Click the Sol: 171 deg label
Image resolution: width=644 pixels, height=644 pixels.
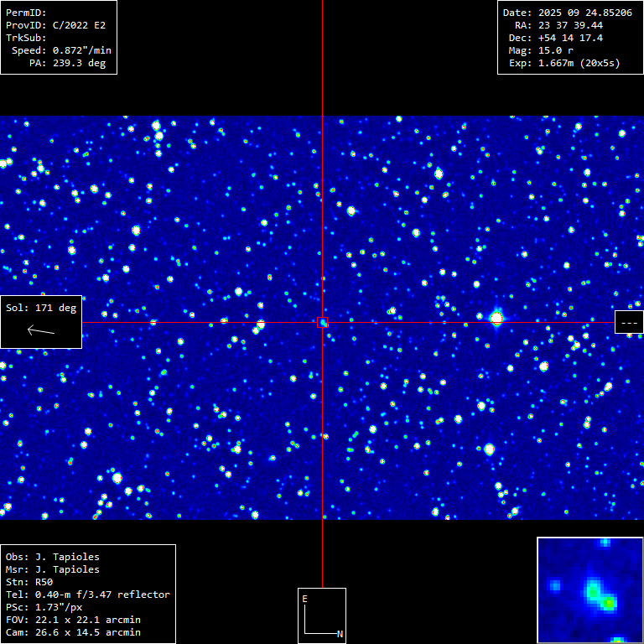[41, 308]
